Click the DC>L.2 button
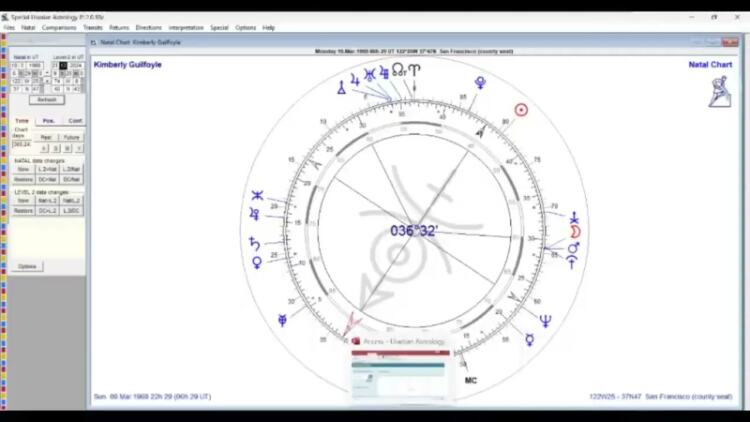 [x=47, y=211]
